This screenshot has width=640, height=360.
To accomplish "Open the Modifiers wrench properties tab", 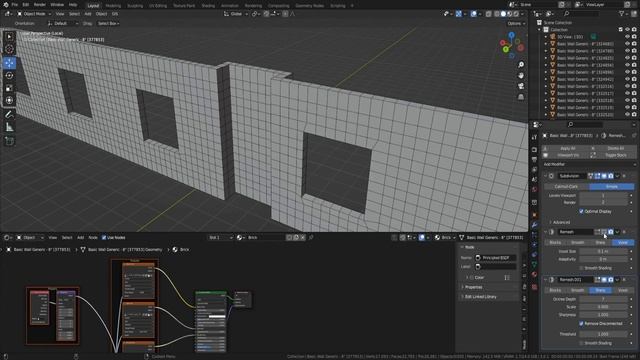I will tap(534, 225).
